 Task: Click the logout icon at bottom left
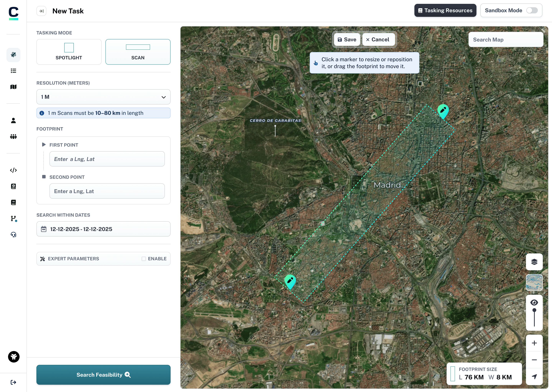[x=13, y=382]
